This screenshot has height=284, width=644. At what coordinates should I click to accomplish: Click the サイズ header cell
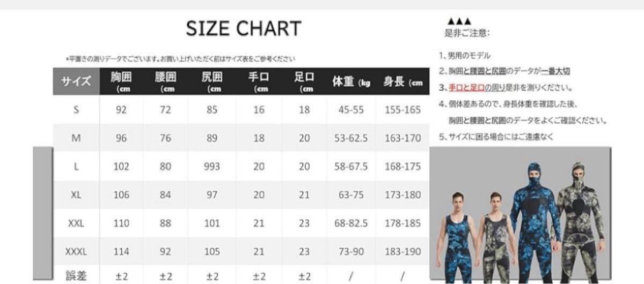(76, 82)
